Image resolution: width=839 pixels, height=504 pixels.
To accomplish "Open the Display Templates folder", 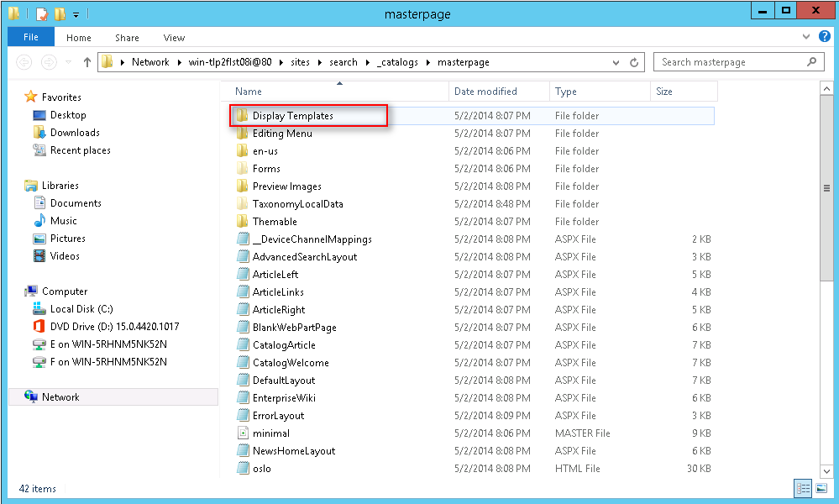I will point(295,115).
